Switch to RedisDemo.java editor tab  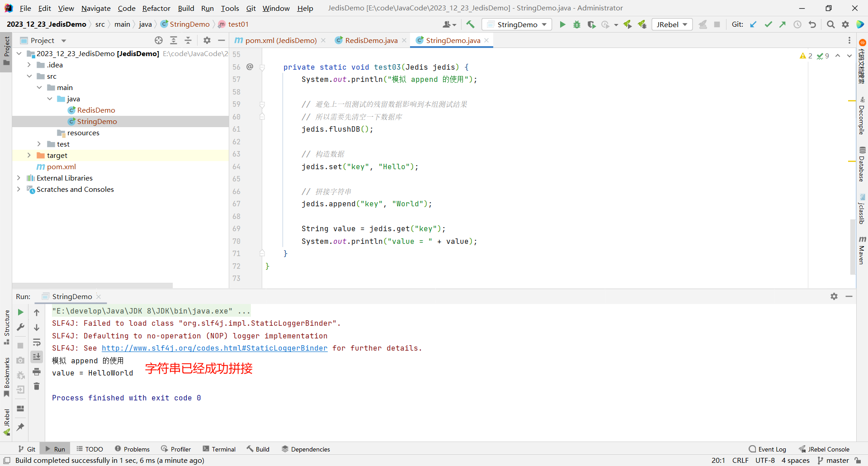click(371, 40)
